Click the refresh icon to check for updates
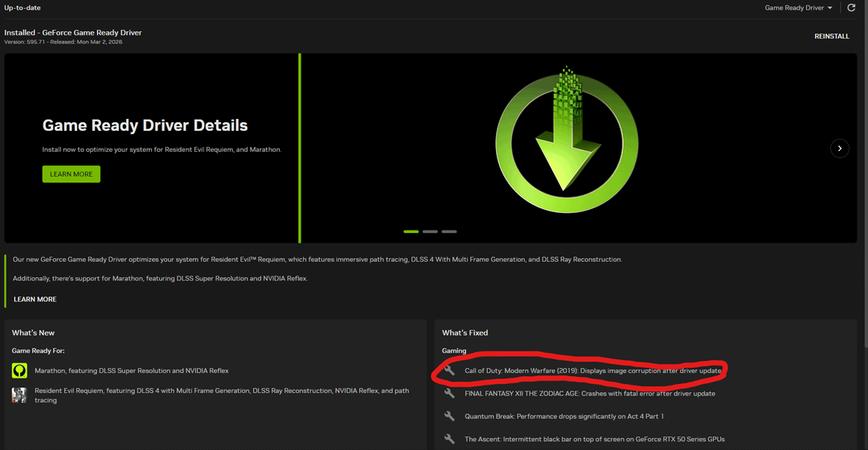Image resolution: width=868 pixels, height=450 pixels. click(x=851, y=8)
